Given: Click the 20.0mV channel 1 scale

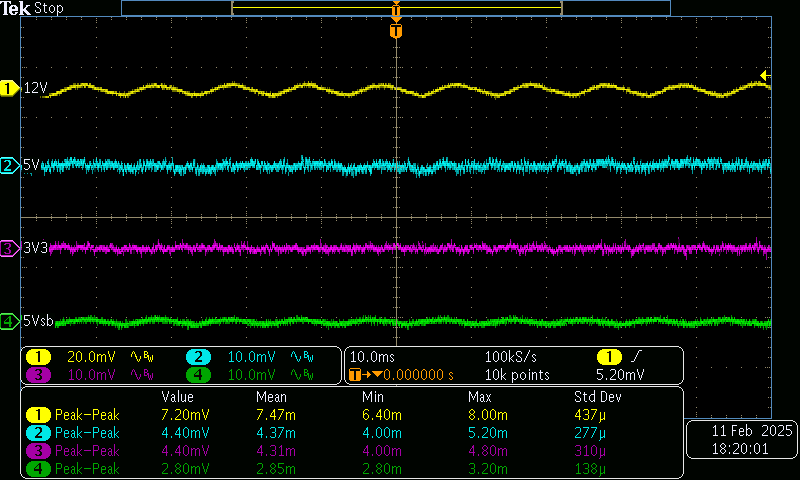Looking at the screenshot, I should tap(91, 357).
